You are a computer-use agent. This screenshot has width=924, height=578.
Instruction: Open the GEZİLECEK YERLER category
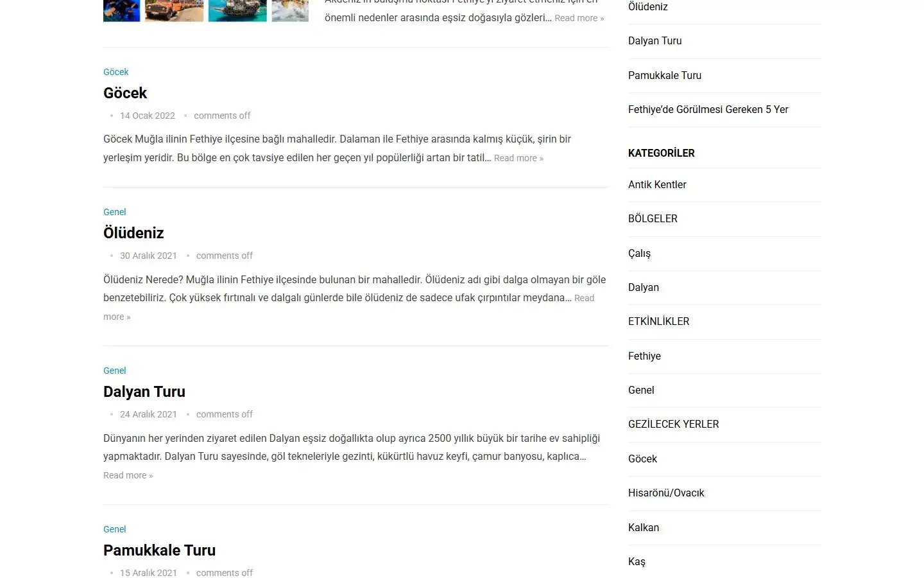(674, 424)
